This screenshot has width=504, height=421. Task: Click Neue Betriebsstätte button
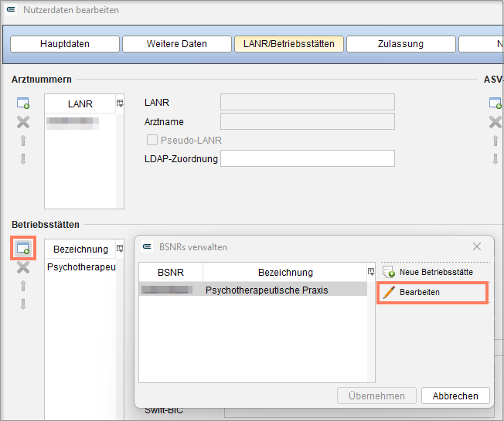[428, 273]
